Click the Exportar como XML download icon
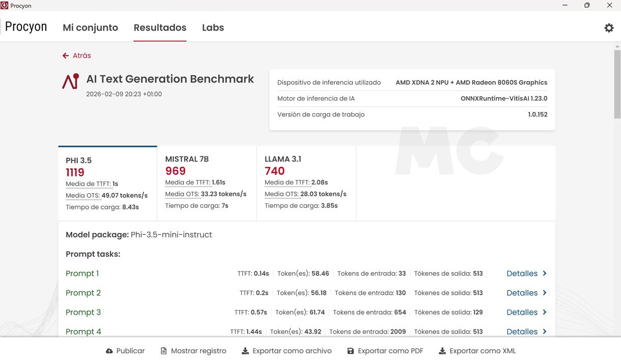Screen dimensions: 621x364 pos(442,351)
